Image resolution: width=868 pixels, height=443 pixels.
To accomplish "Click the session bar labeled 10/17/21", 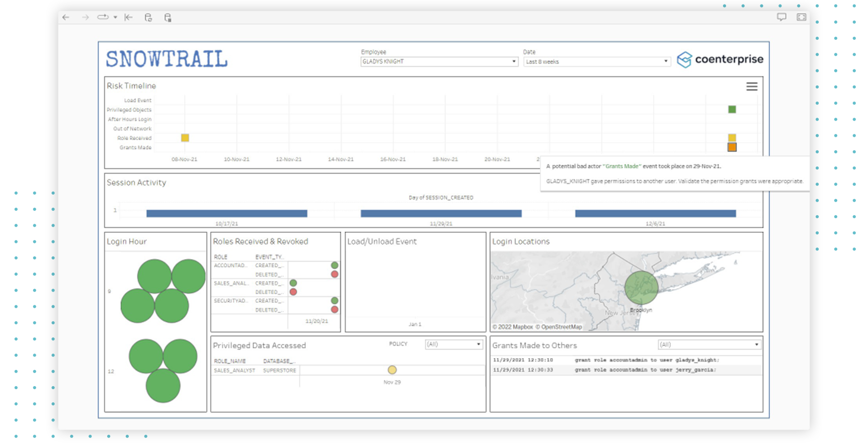I will 227,214.
